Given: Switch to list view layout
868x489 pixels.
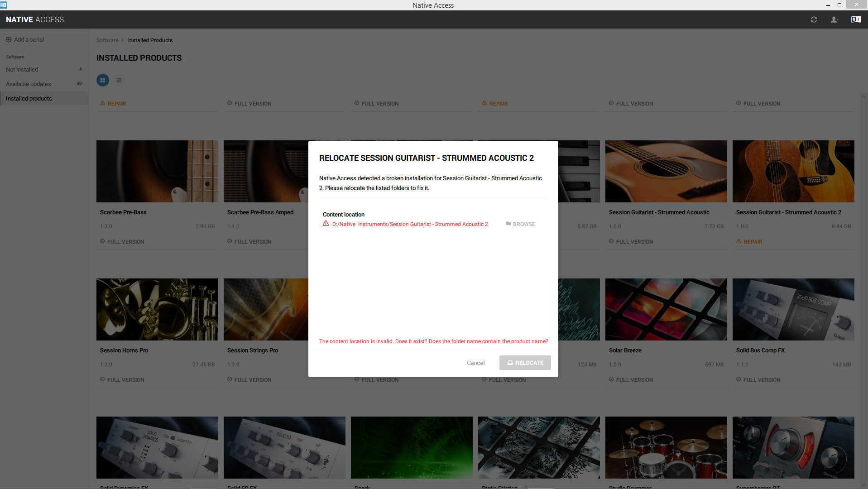Looking at the screenshot, I should point(119,80).
